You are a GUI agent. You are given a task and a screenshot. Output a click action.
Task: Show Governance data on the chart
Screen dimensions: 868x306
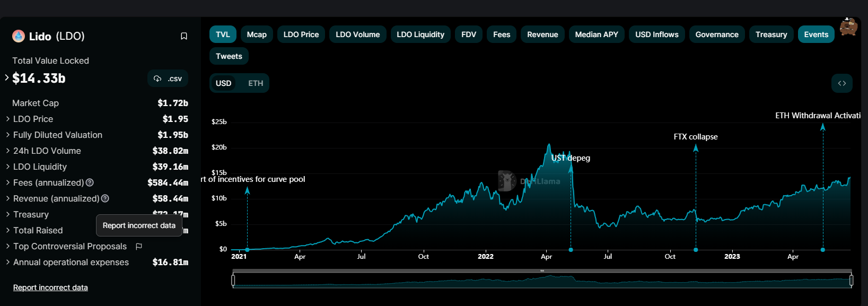[717, 34]
